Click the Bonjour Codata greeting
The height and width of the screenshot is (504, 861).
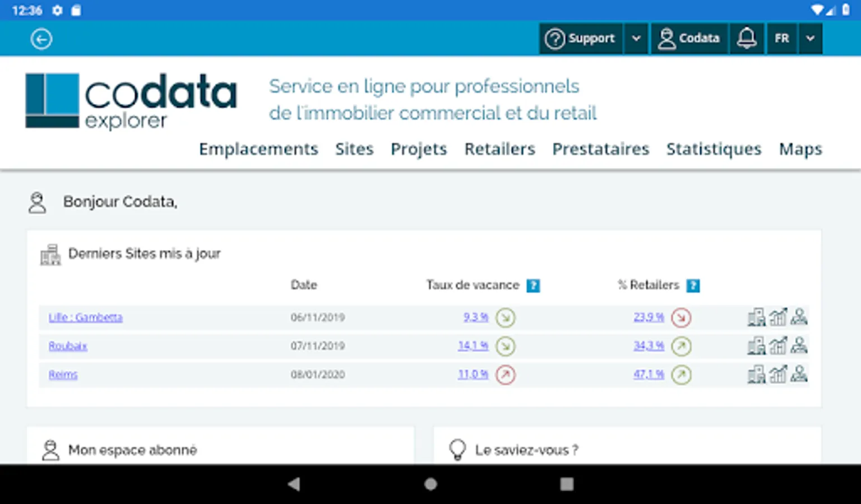pos(120,202)
